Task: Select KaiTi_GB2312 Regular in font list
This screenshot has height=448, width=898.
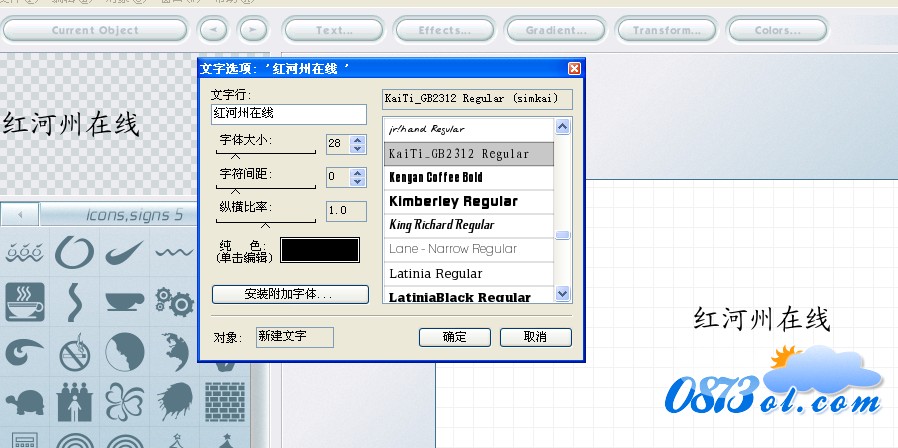Action: point(469,154)
